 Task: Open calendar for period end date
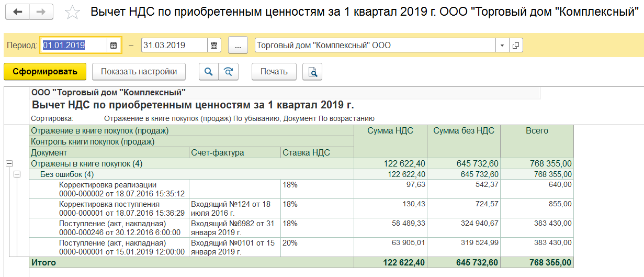[x=214, y=46]
